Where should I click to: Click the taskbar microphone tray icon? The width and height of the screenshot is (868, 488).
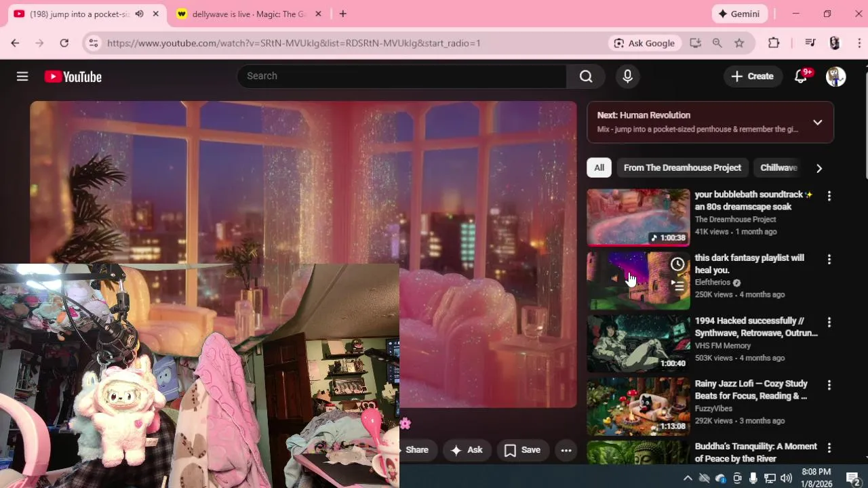[x=753, y=479]
